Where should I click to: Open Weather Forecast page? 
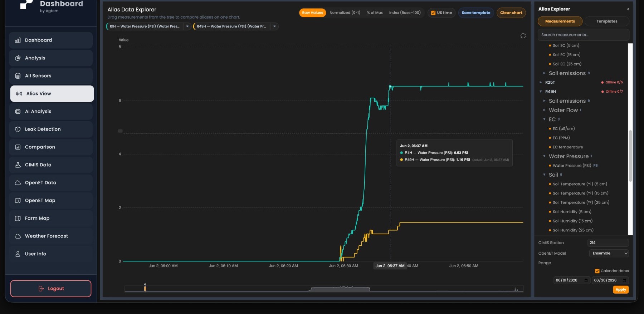pos(51,236)
